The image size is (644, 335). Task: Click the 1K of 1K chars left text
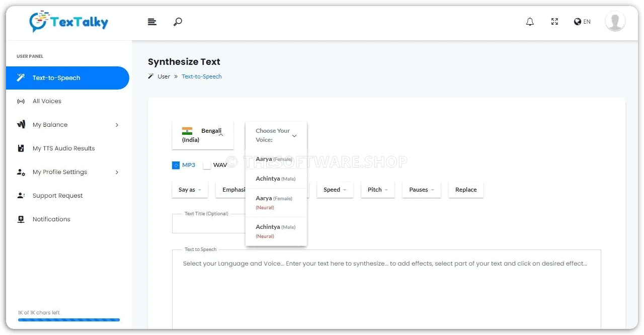coord(39,312)
